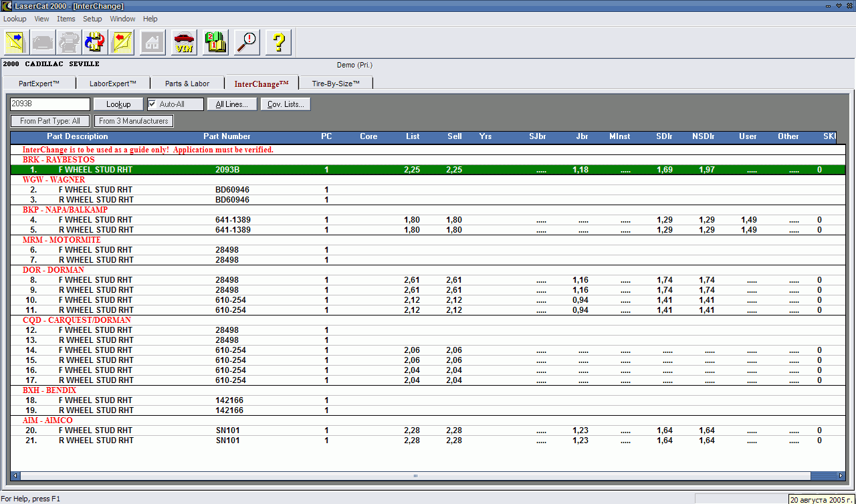
Task: Click the horizontal scrollbar right arrow
Action: 841,476
